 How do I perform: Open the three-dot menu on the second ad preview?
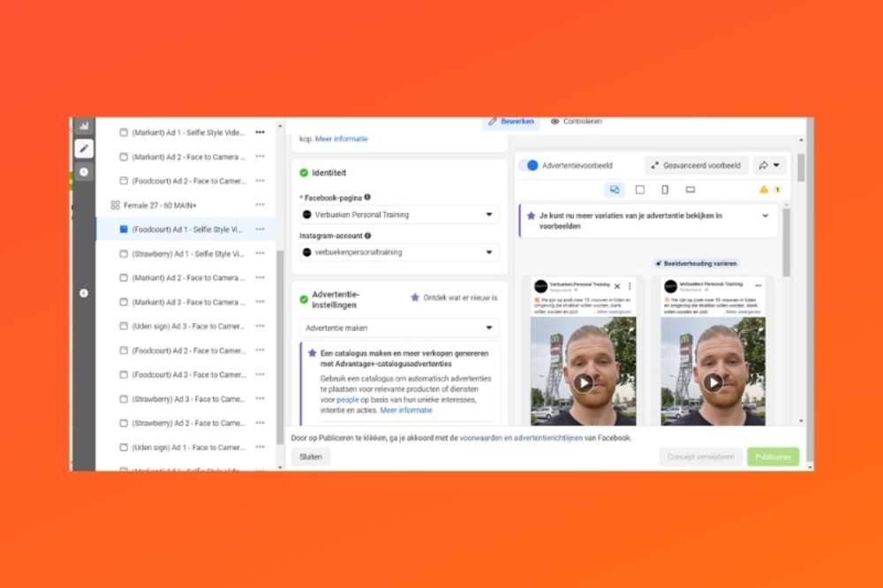tap(758, 285)
